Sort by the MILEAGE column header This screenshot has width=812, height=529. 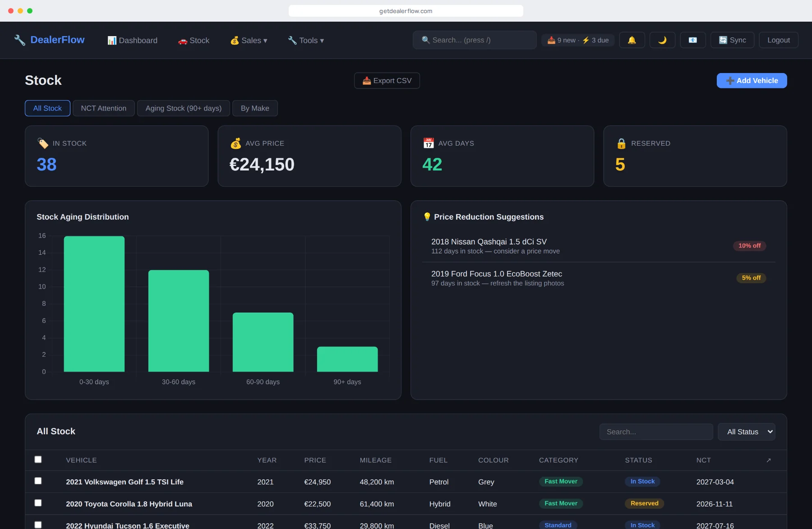pos(375,460)
